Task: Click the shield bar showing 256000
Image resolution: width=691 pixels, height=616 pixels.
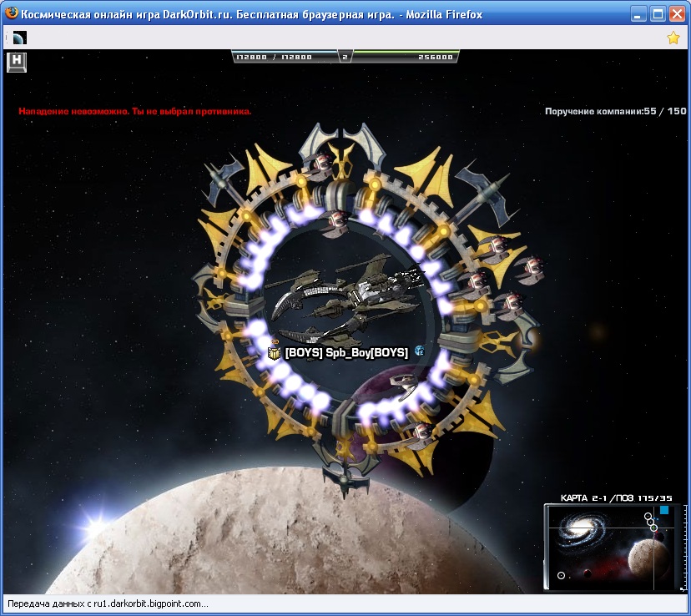Action: coord(405,57)
